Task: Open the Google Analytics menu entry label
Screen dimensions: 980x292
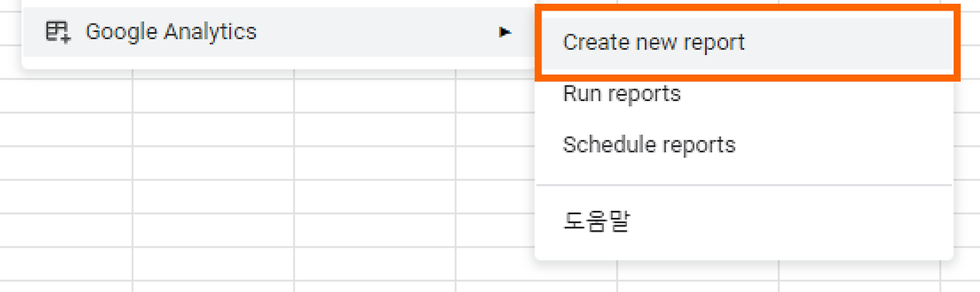Action: 171,32
